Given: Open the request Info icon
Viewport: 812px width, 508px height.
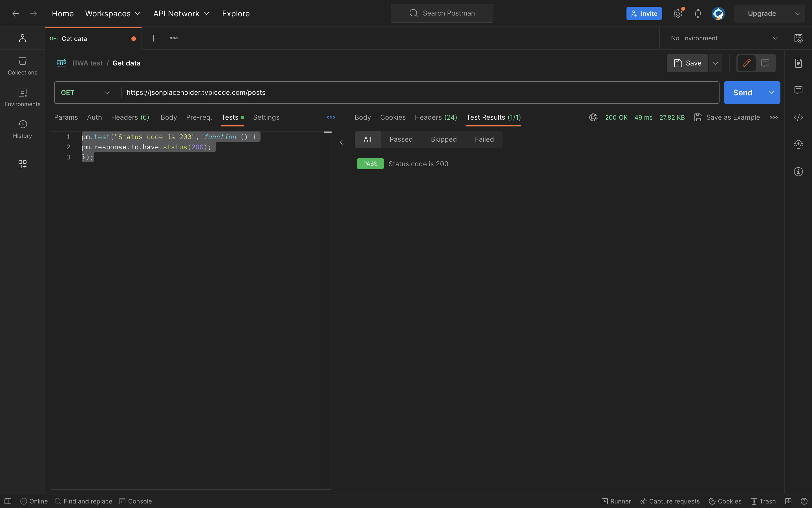Looking at the screenshot, I should coord(798,172).
